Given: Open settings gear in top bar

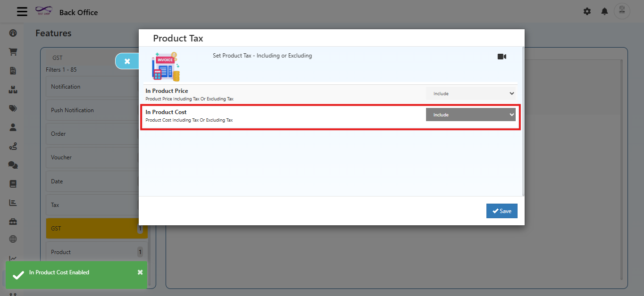Looking at the screenshot, I should click(587, 11).
